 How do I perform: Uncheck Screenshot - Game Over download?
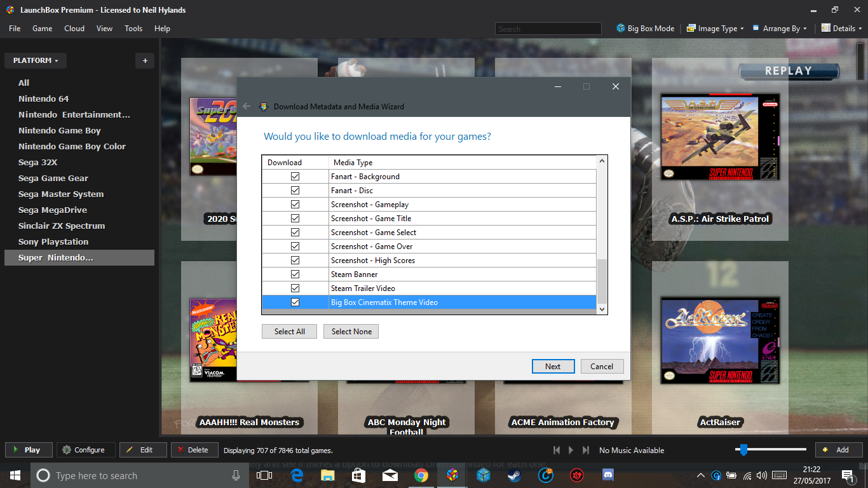295,247
